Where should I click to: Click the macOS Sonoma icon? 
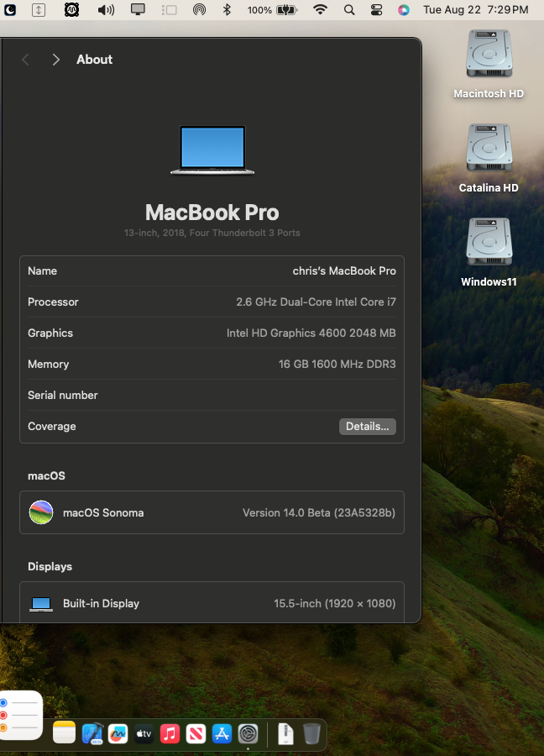click(x=41, y=512)
